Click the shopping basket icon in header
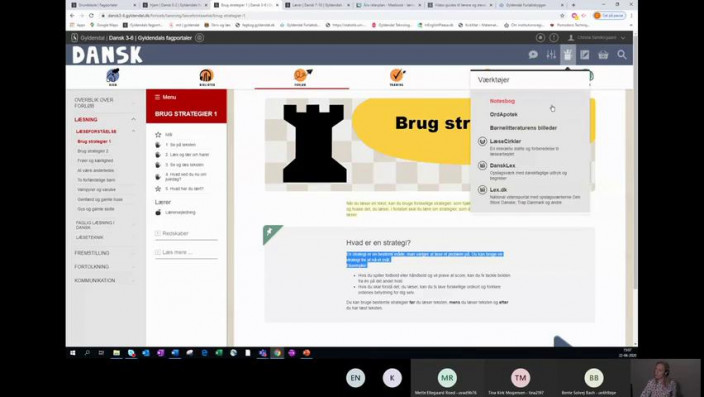Screen dimensions: 704x397 pyautogui.click(x=603, y=55)
